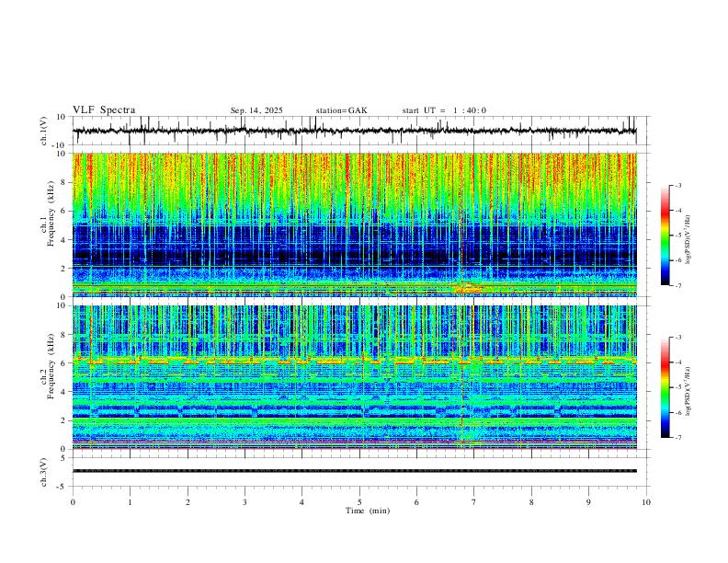Click the "6" tick on Time axis
This screenshot has width=728, height=563.
416,502
